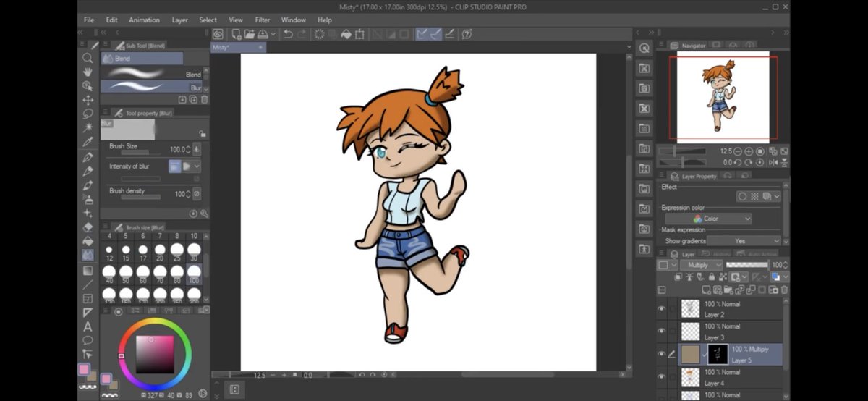
Task: Select the Operation object tool
Action: (x=88, y=85)
